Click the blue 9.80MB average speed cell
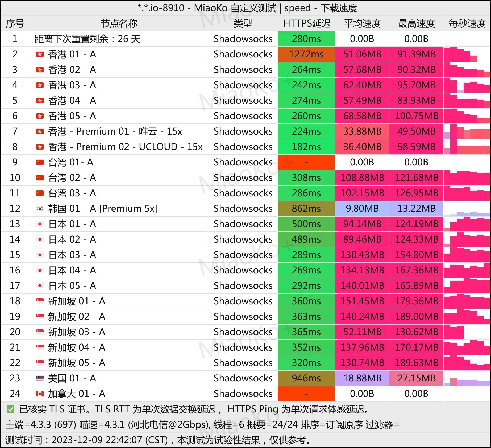 tap(362, 209)
